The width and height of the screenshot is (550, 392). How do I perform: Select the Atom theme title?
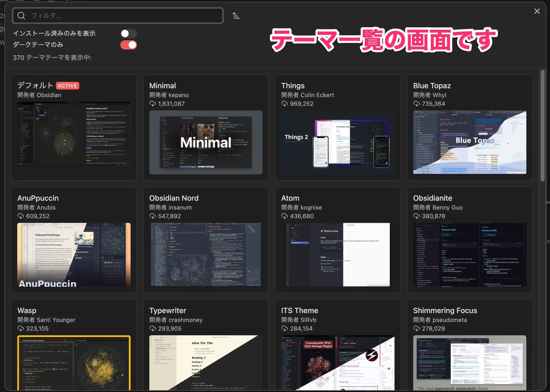pos(290,198)
